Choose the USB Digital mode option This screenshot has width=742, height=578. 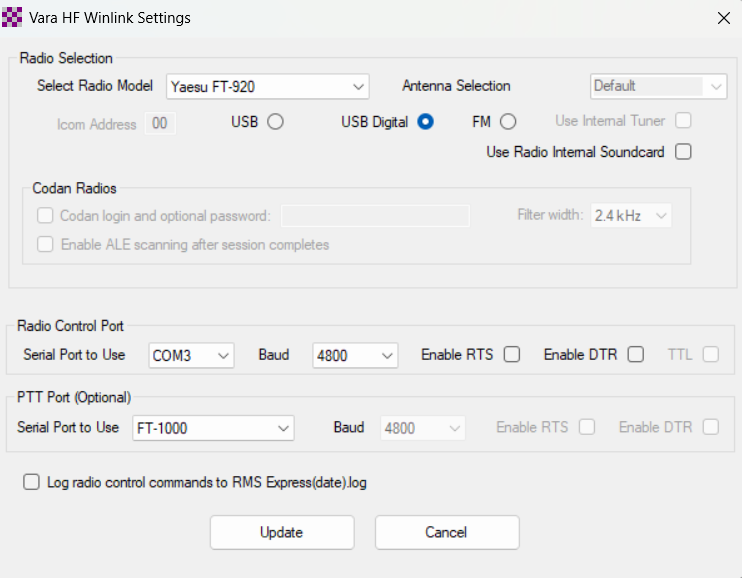(425, 122)
